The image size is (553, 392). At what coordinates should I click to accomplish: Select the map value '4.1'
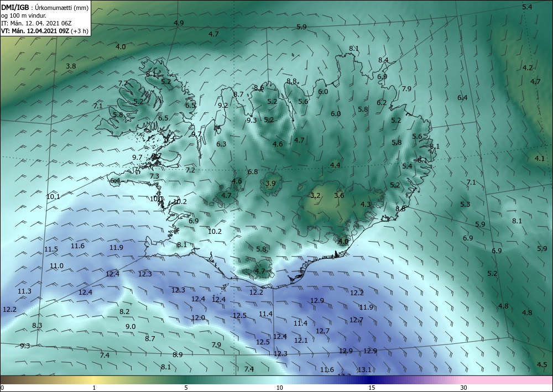[x=540, y=158]
